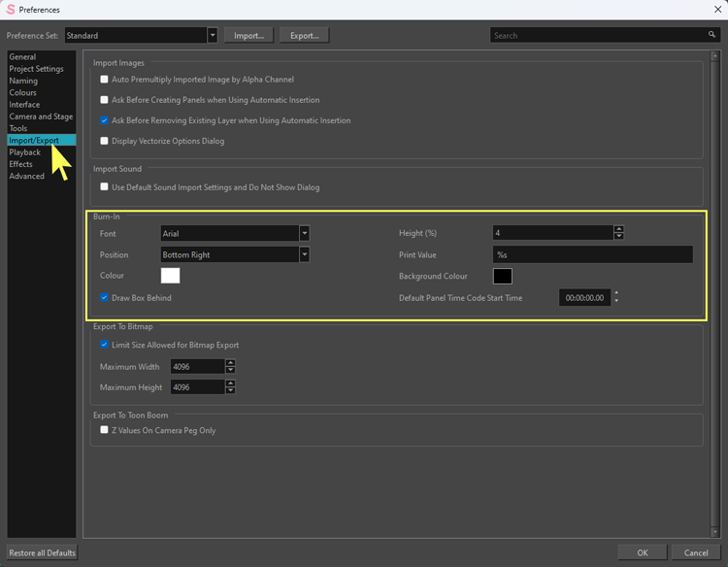Increase the Height (%) value with up arrow
Viewport: 728px width, 567px height.
pyautogui.click(x=618, y=229)
